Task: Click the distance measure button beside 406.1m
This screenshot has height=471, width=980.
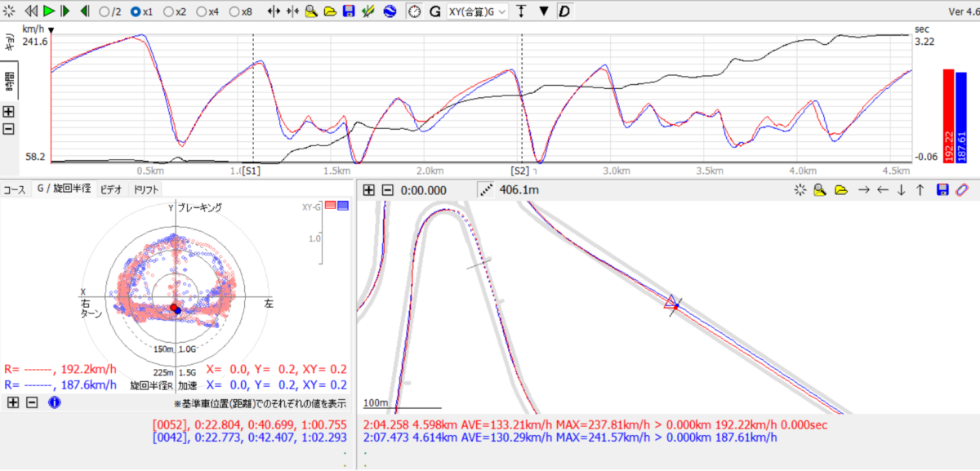Action: (x=488, y=189)
